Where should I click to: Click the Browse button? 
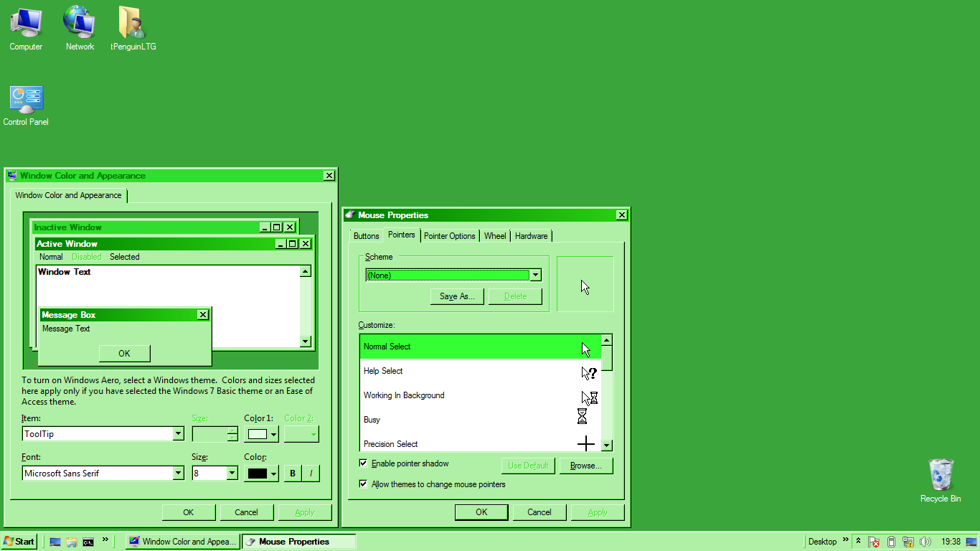(x=586, y=466)
